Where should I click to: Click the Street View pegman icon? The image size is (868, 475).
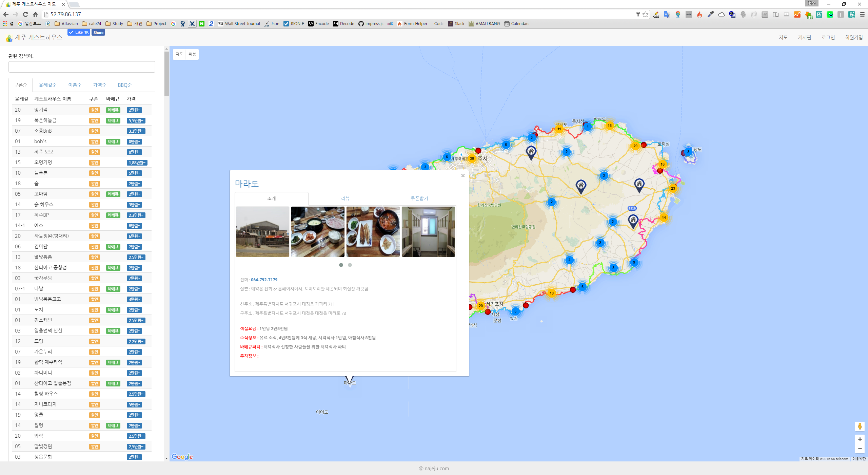point(860,426)
